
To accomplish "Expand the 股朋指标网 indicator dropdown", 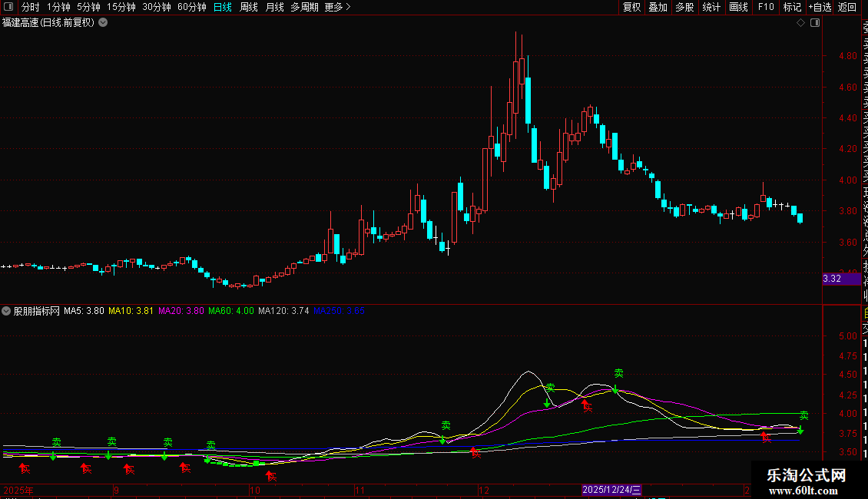I will [x=6, y=311].
